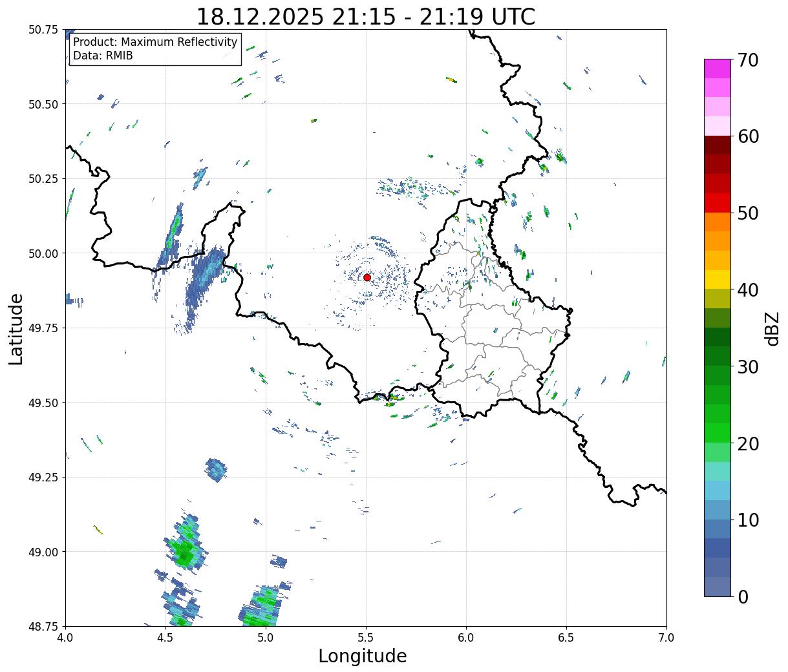Click the dBZ colorbar label
Image resolution: width=788 pixels, height=672 pixels.
(x=772, y=328)
